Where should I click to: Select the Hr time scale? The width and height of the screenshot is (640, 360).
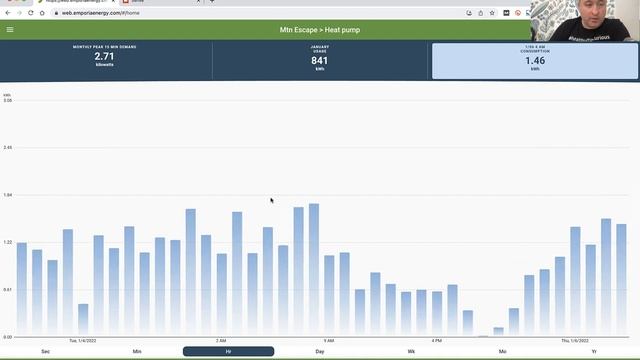(x=229, y=351)
